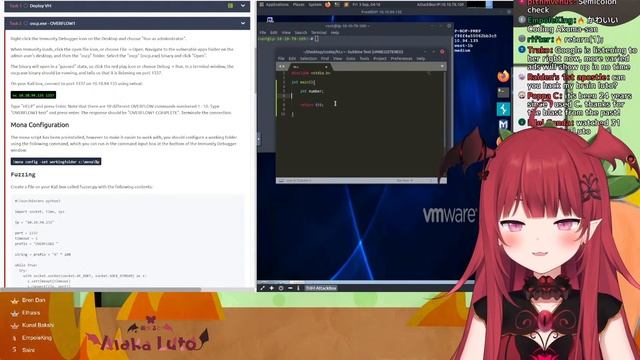Click the fuzzer.py code snippet area

click(x=127, y=241)
